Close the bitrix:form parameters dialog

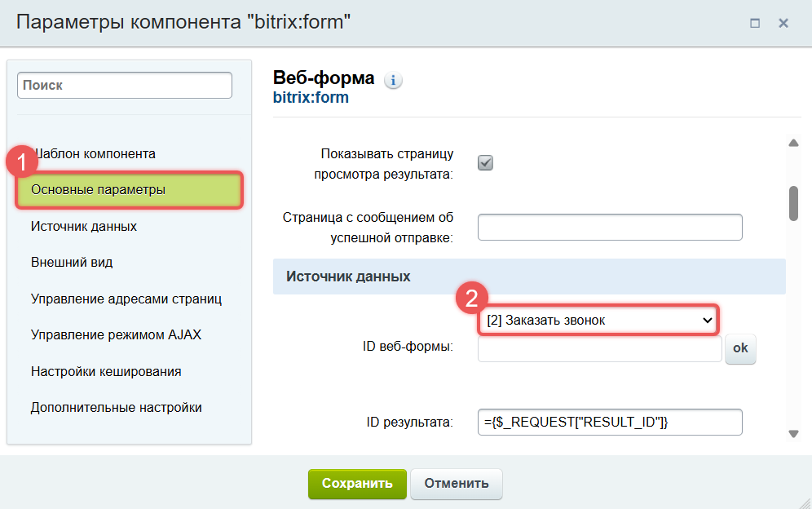(783, 24)
